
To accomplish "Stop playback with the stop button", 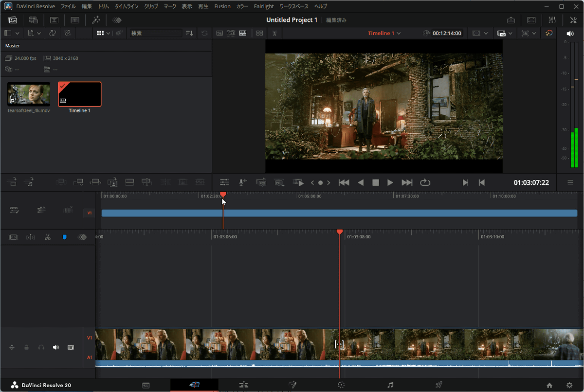I will (x=375, y=182).
